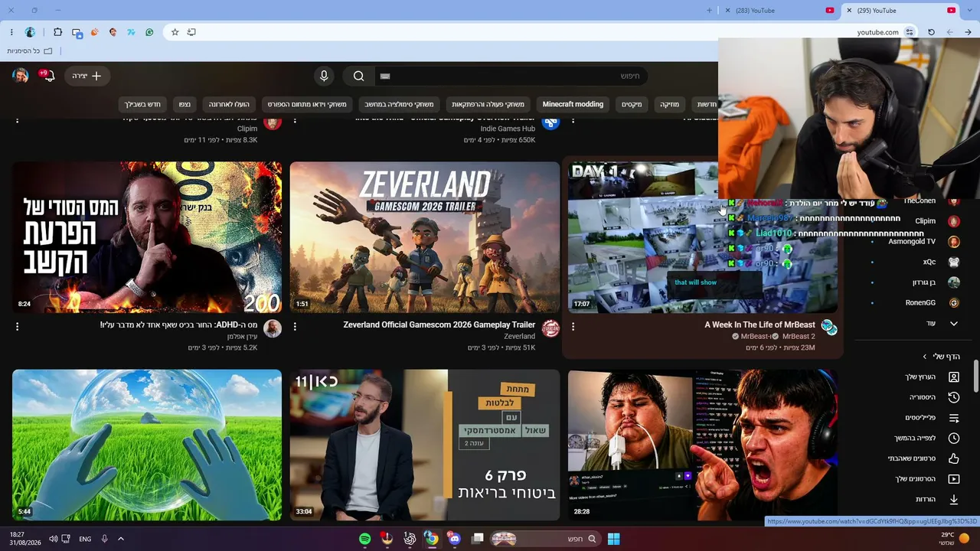View site information for youtube.com
Screen dimensions: 980x551
click(x=910, y=32)
